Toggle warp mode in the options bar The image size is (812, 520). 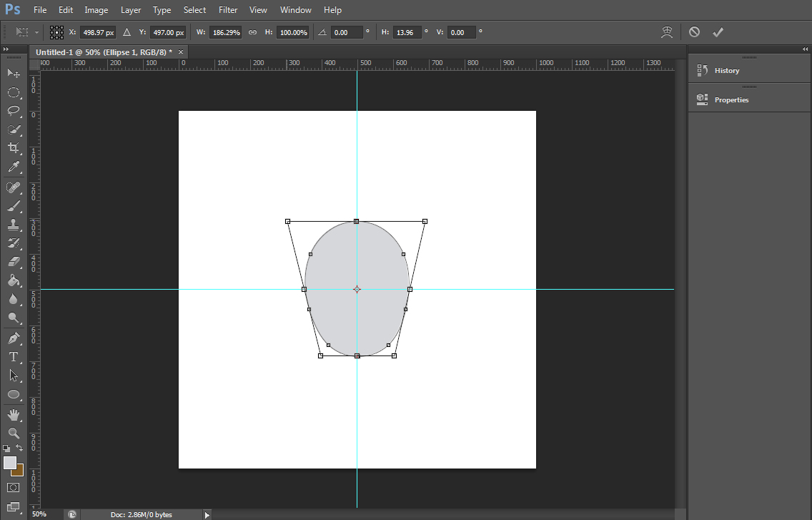click(667, 31)
